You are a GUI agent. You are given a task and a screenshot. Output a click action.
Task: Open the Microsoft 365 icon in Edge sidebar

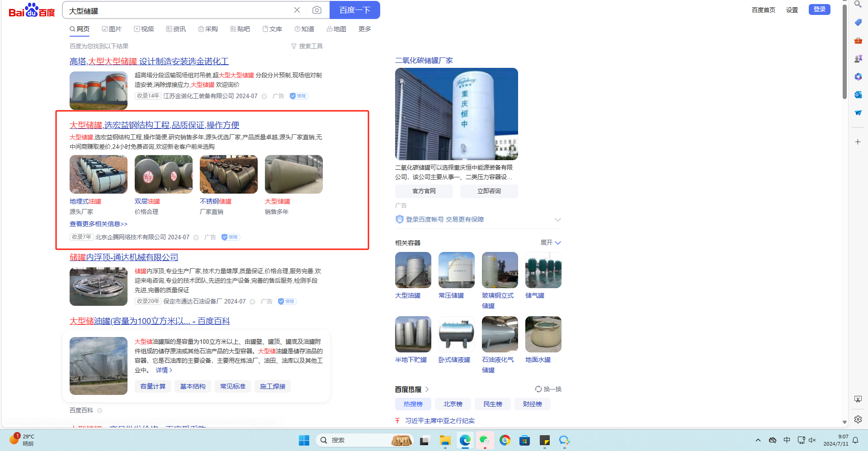(858, 76)
